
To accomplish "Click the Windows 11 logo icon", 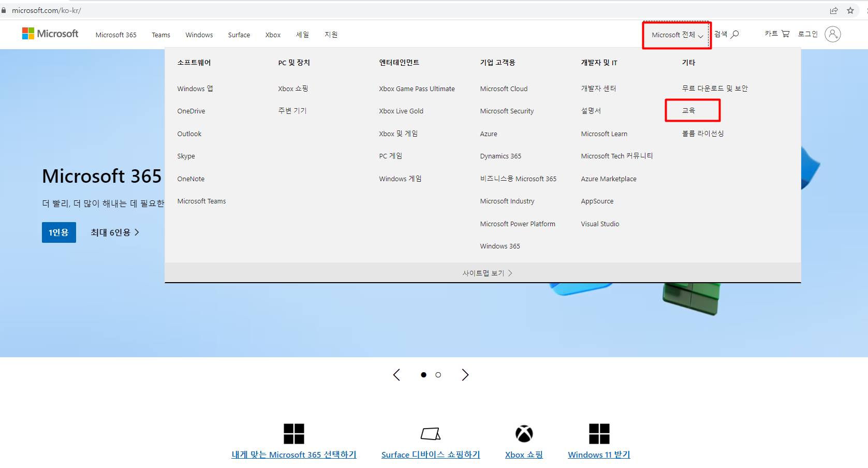I will click(x=599, y=434).
